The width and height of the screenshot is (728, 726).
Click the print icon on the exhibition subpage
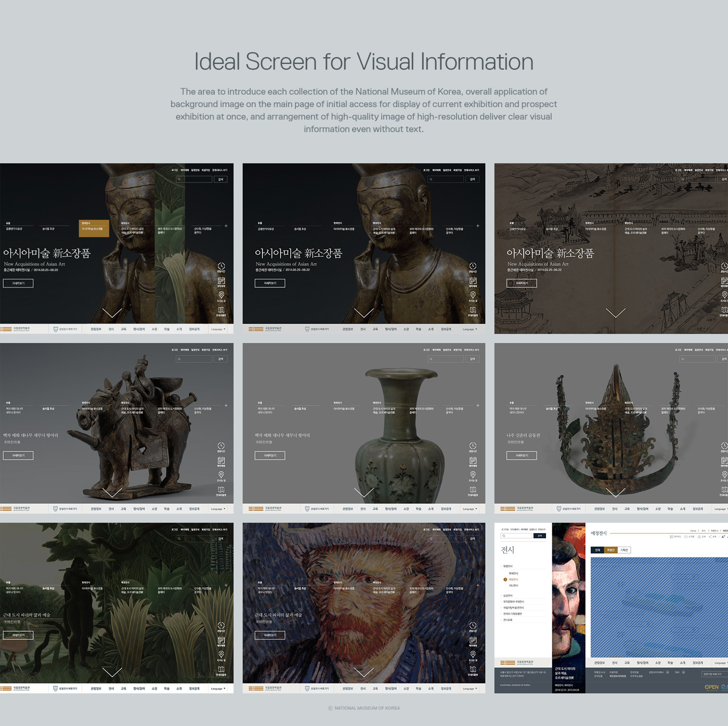(x=699, y=537)
